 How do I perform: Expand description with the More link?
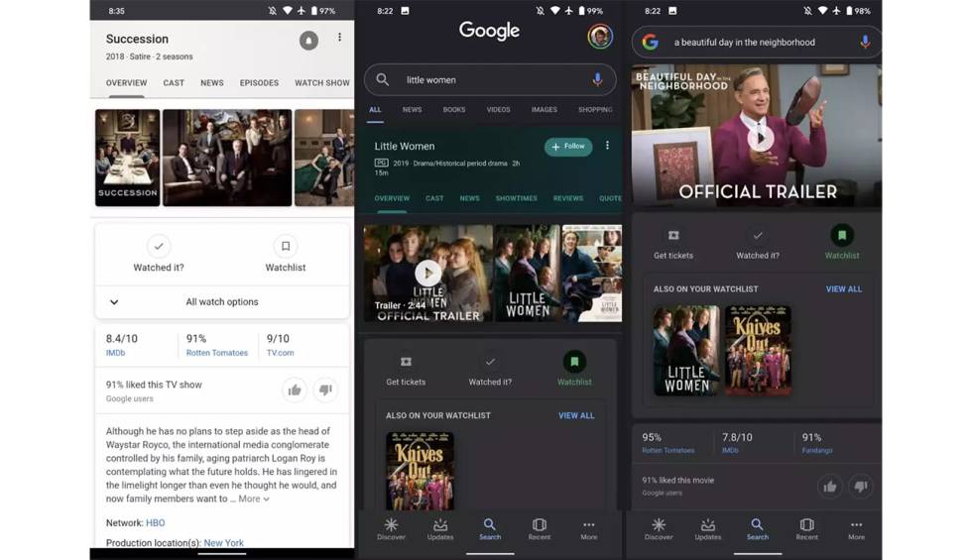pyautogui.click(x=254, y=499)
